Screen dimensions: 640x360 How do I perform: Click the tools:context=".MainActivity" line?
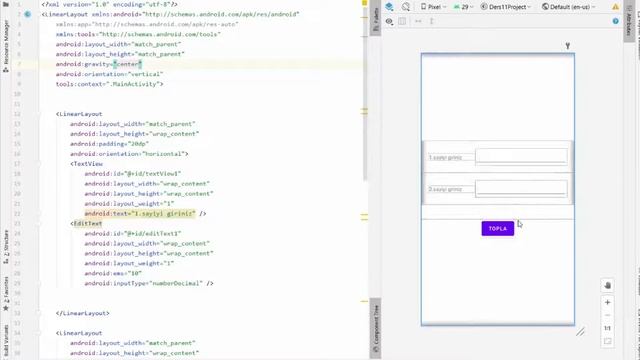click(x=109, y=84)
